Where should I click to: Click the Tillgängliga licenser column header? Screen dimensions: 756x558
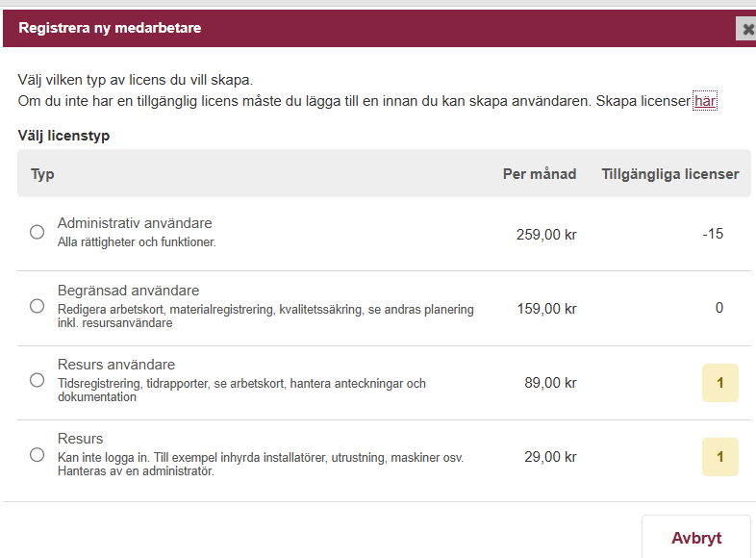tap(670, 174)
